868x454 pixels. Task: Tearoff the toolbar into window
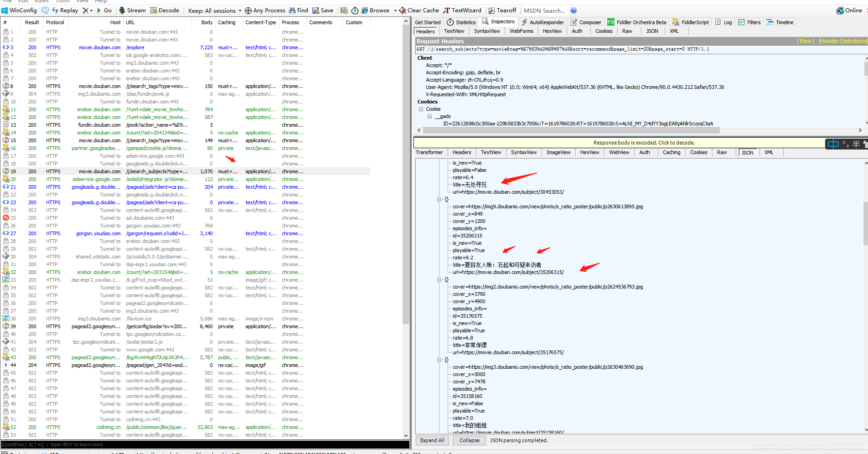tap(502, 10)
